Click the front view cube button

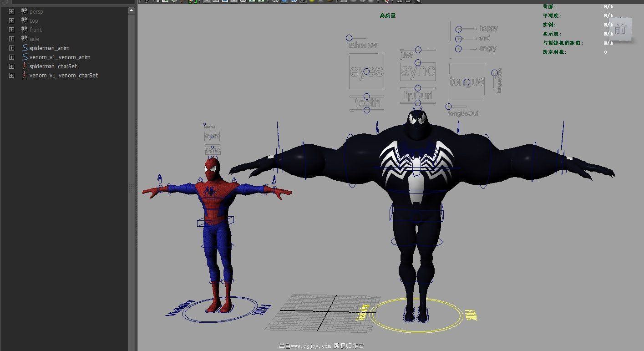tap(620, 30)
